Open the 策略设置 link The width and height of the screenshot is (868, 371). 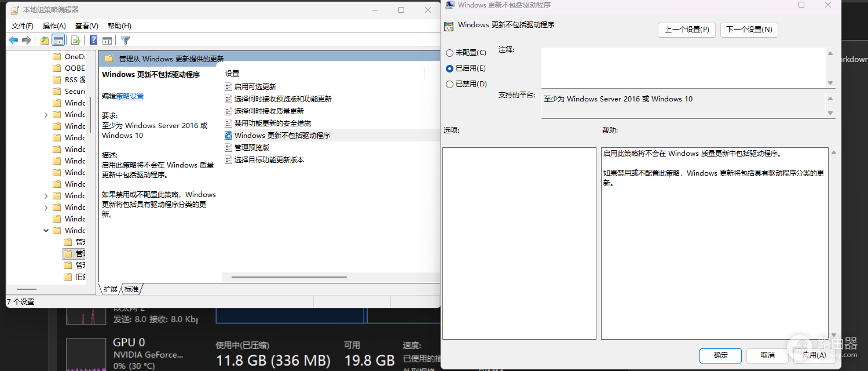point(130,96)
